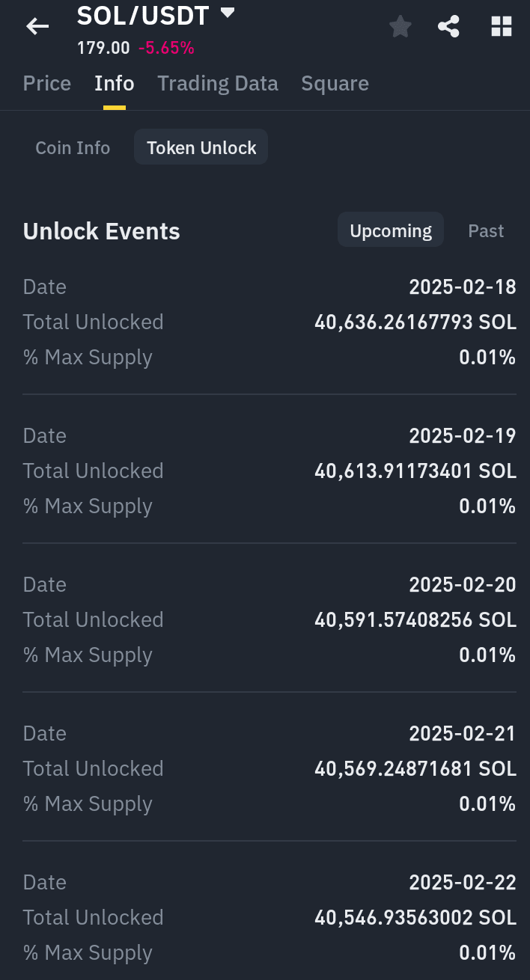Open the Trading Data tab
This screenshot has height=980, width=530.
(x=217, y=83)
